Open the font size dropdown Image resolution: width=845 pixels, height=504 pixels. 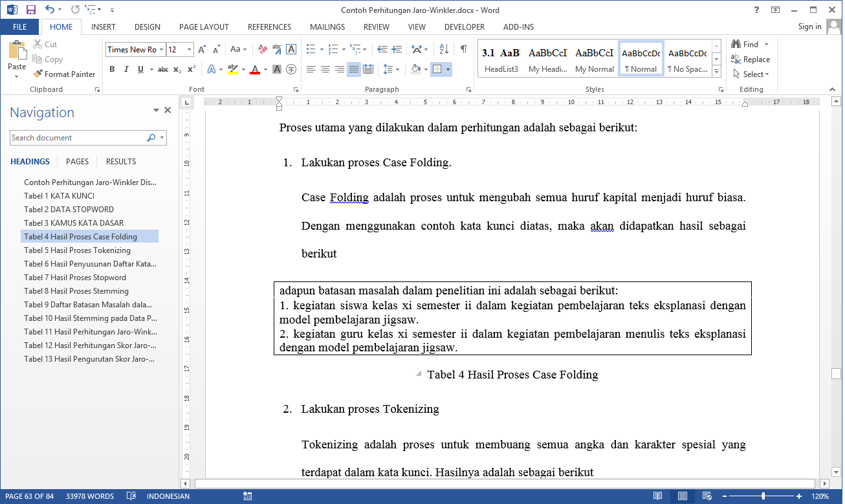point(189,50)
